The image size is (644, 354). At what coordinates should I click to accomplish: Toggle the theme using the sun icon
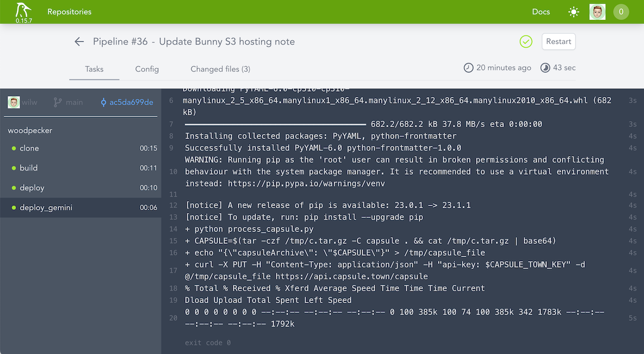[x=573, y=11]
